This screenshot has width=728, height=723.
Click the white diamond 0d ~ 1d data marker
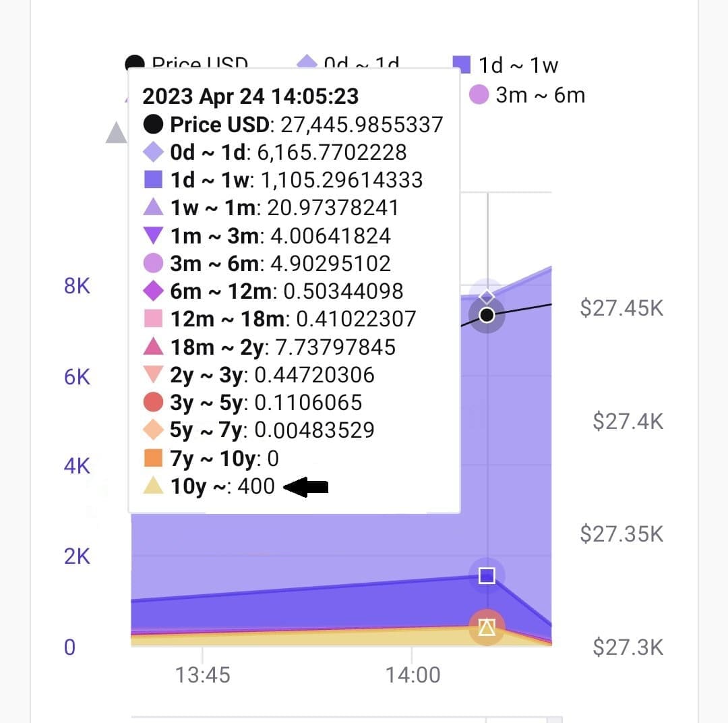click(487, 297)
